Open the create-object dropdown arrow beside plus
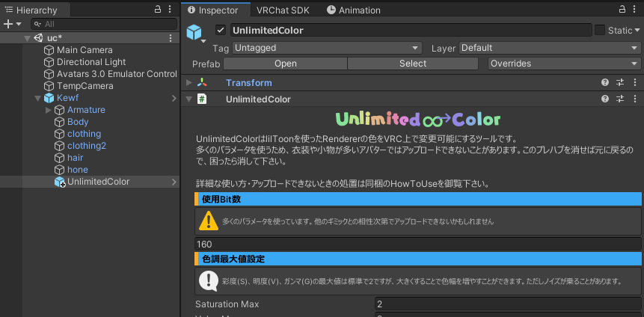Screen dimensions: 644x317 [x=19, y=24]
